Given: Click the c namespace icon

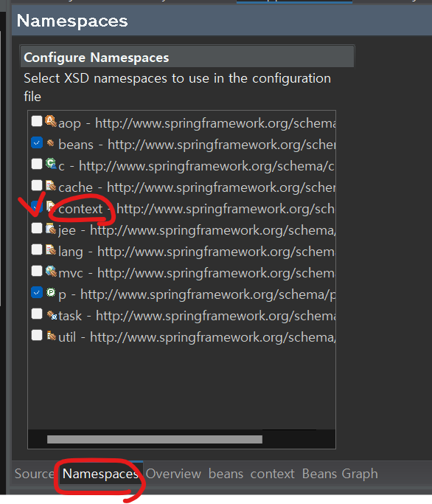Looking at the screenshot, I should click(x=51, y=164).
